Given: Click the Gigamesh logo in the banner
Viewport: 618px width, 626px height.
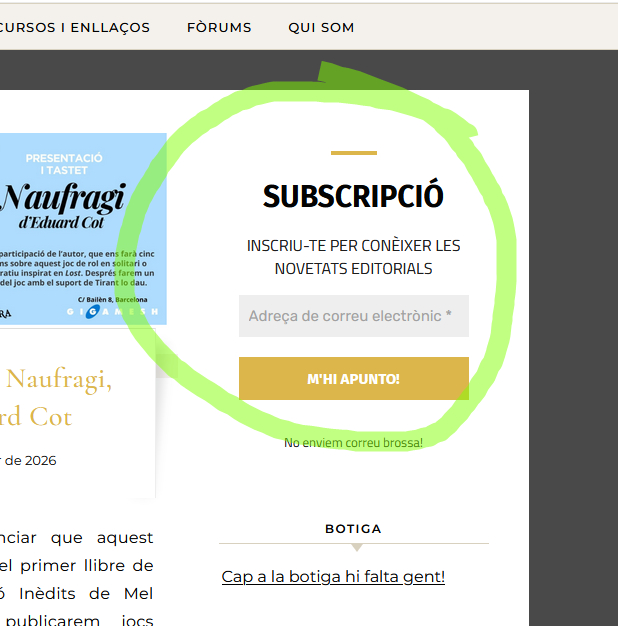Looking at the screenshot, I should pos(112,312).
